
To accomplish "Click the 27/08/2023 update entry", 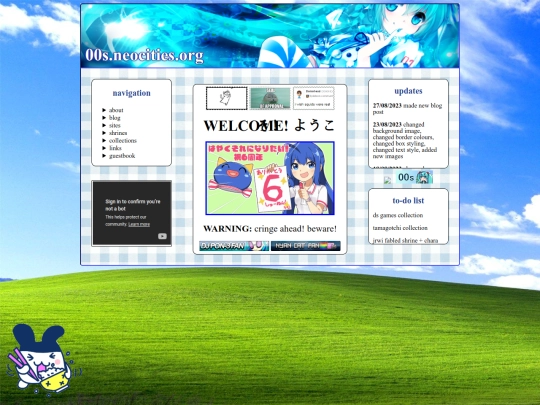I will pos(407,109).
